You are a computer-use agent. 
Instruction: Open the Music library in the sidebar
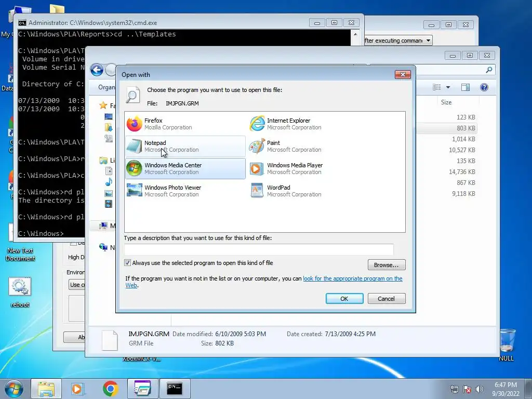point(109,182)
